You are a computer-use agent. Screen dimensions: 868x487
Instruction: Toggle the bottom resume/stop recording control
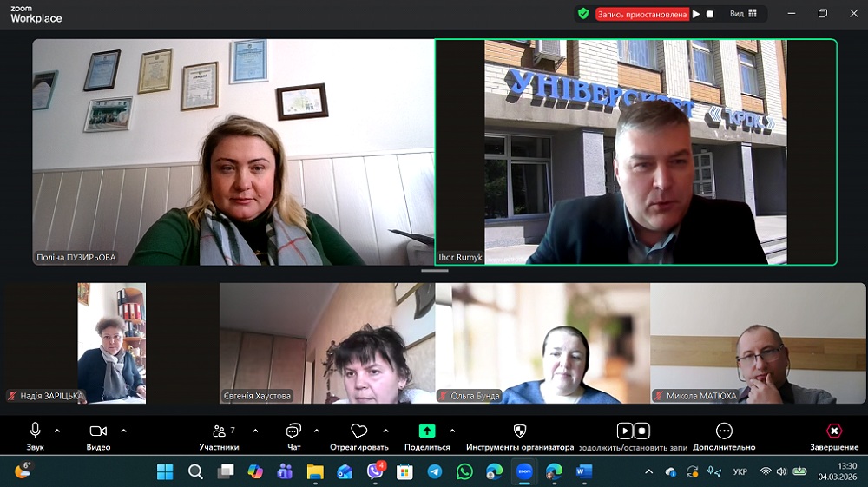[x=633, y=431]
